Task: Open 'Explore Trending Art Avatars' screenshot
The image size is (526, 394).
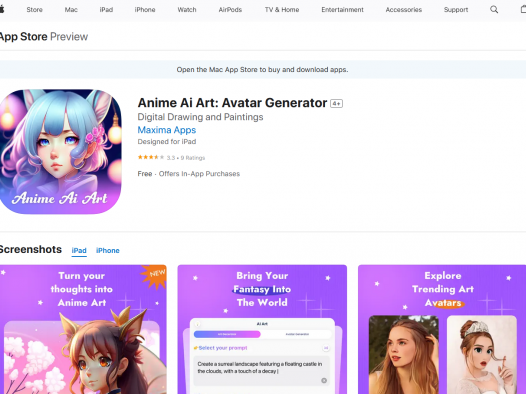Action: [x=442, y=329]
